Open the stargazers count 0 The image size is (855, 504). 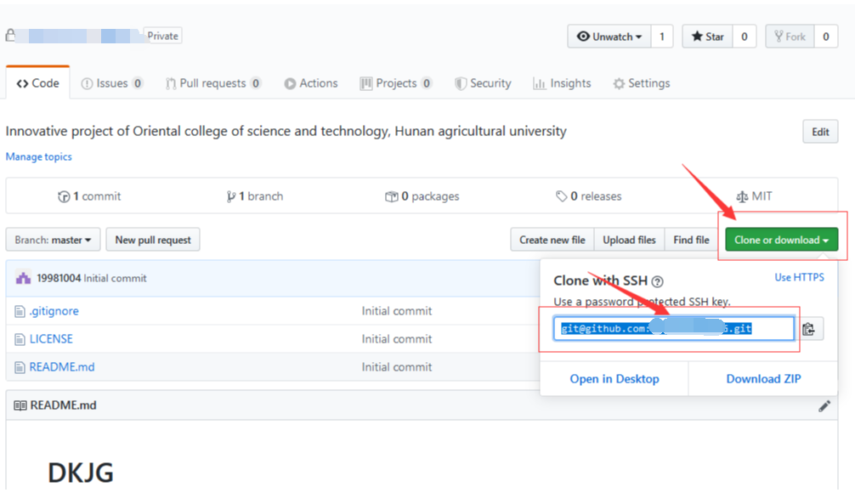click(x=745, y=37)
